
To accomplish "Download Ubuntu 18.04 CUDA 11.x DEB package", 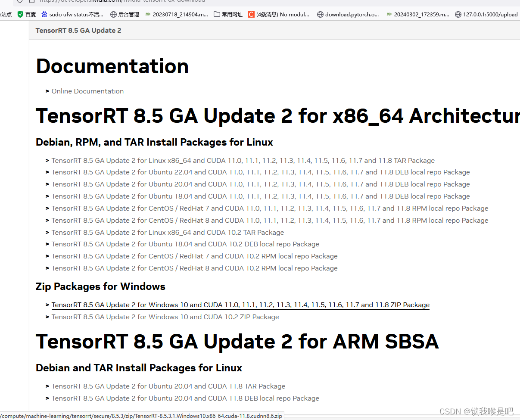I will click(x=261, y=196).
